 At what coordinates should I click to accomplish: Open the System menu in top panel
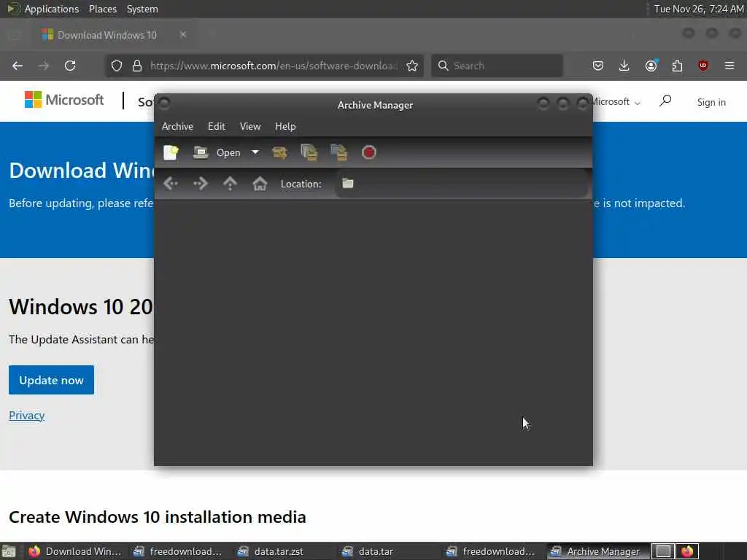click(142, 9)
